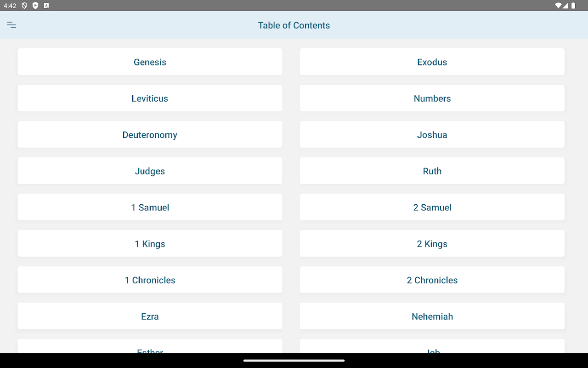Image resolution: width=588 pixels, height=368 pixels.
Task: Open the hamburger navigation menu icon
Action: tap(11, 25)
